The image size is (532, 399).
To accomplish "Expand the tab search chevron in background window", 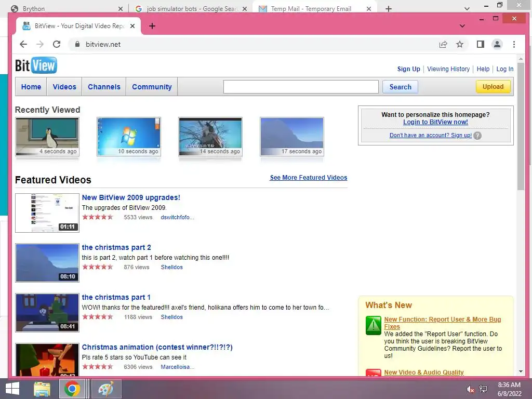I will [x=467, y=9].
